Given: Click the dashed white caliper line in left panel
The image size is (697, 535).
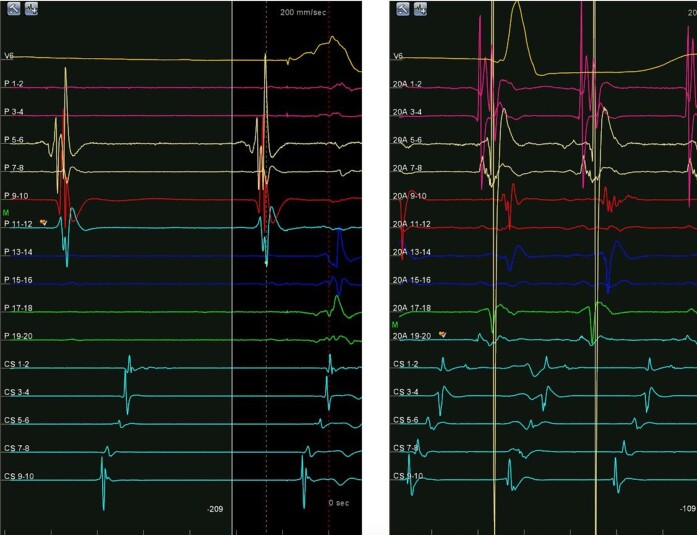Looking at the screenshot, I should point(267,268).
